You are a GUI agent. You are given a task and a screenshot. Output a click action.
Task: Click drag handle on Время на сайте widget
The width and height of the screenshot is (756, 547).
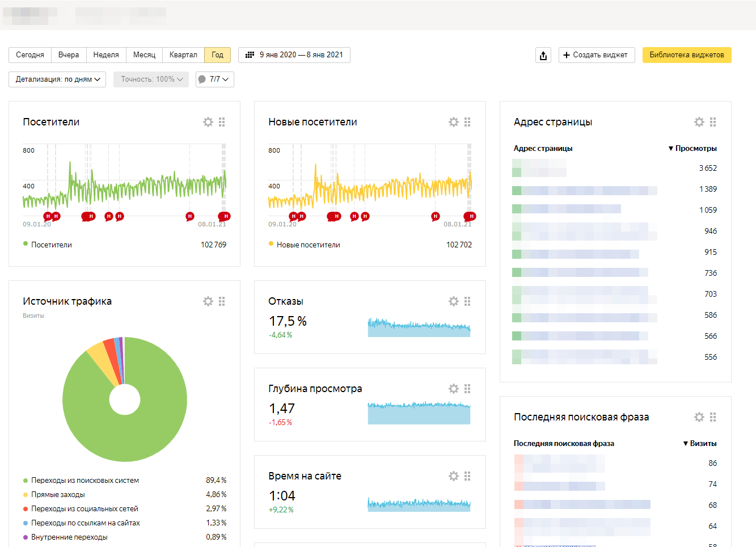[x=467, y=476]
